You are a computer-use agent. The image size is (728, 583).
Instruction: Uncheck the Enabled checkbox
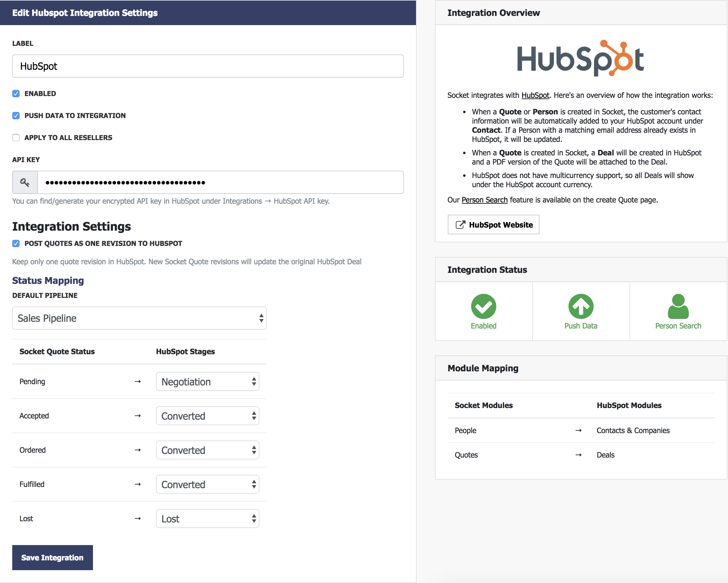(x=16, y=94)
